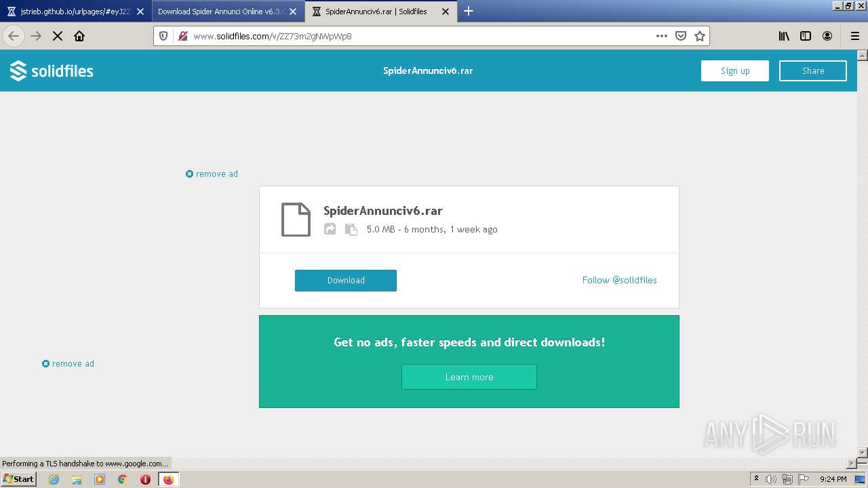868x488 pixels.
Task: Toggle the sidebar view icon
Action: [x=806, y=36]
